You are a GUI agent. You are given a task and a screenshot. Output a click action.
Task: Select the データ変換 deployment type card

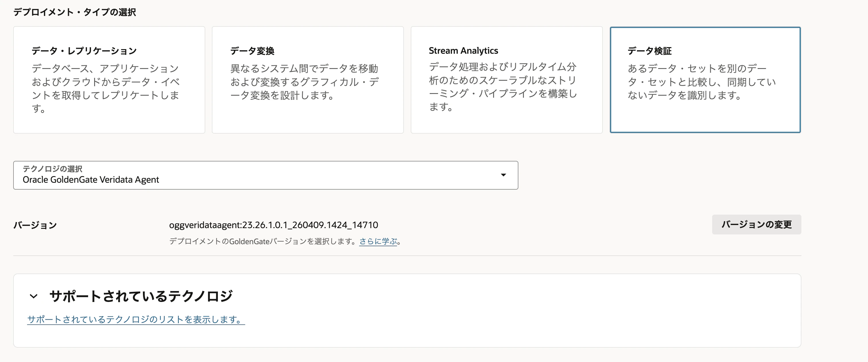coord(308,80)
